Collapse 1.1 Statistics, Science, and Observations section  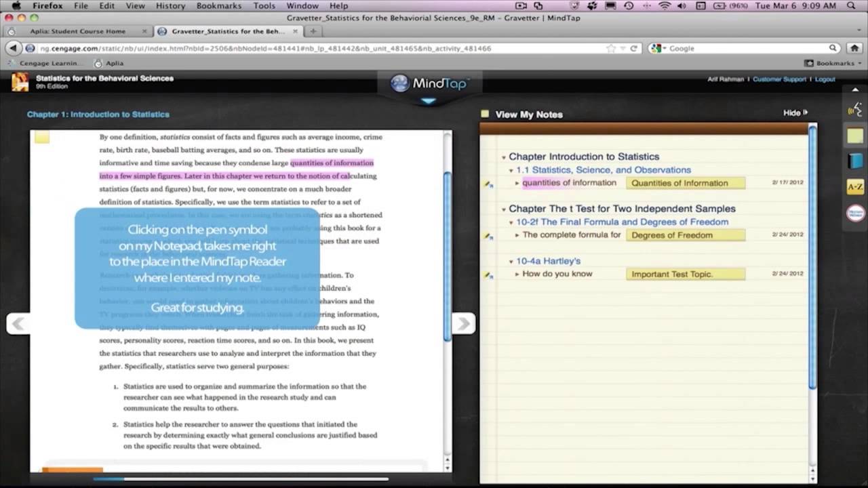(x=511, y=171)
